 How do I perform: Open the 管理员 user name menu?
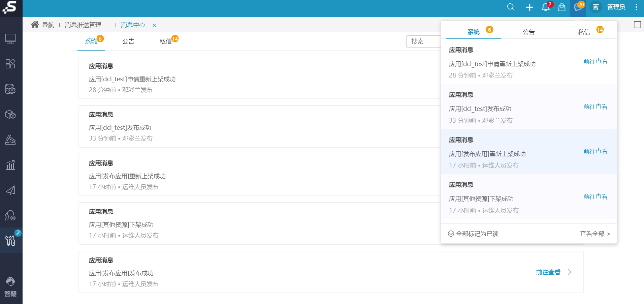click(x=616, y=7)
